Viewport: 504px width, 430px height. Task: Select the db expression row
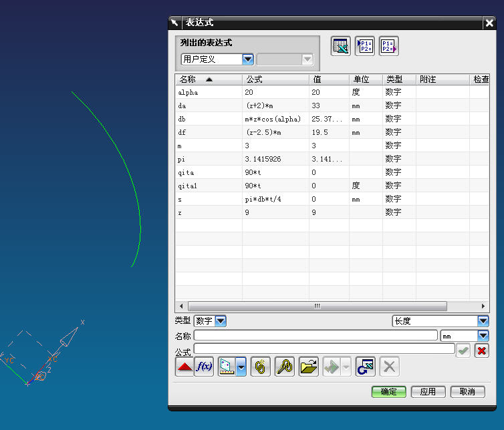(x=332, y=119)
